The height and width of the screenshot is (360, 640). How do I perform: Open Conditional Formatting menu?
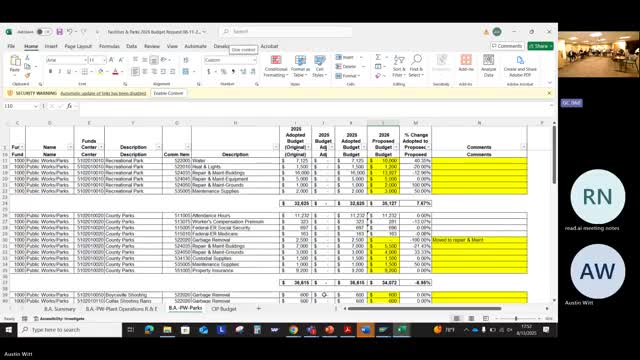coord(276,66)
